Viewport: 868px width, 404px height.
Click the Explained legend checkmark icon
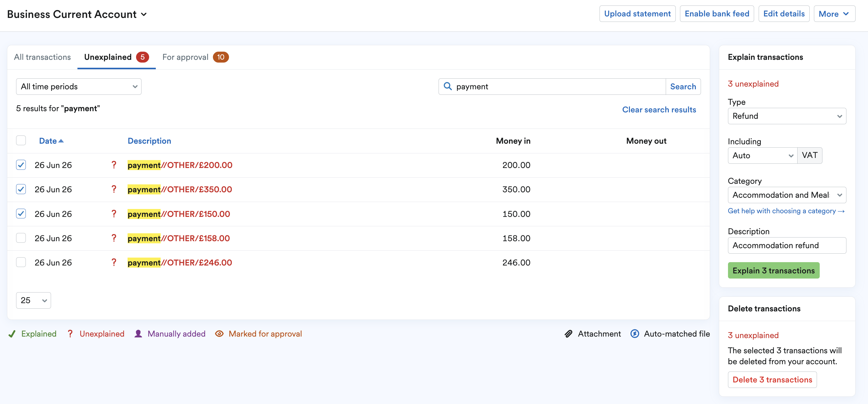point(12,334)
